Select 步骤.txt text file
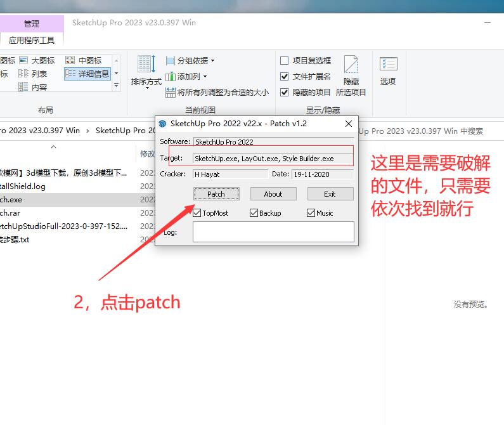The height and width of the screenshot is (425, 504). point(15,240)
